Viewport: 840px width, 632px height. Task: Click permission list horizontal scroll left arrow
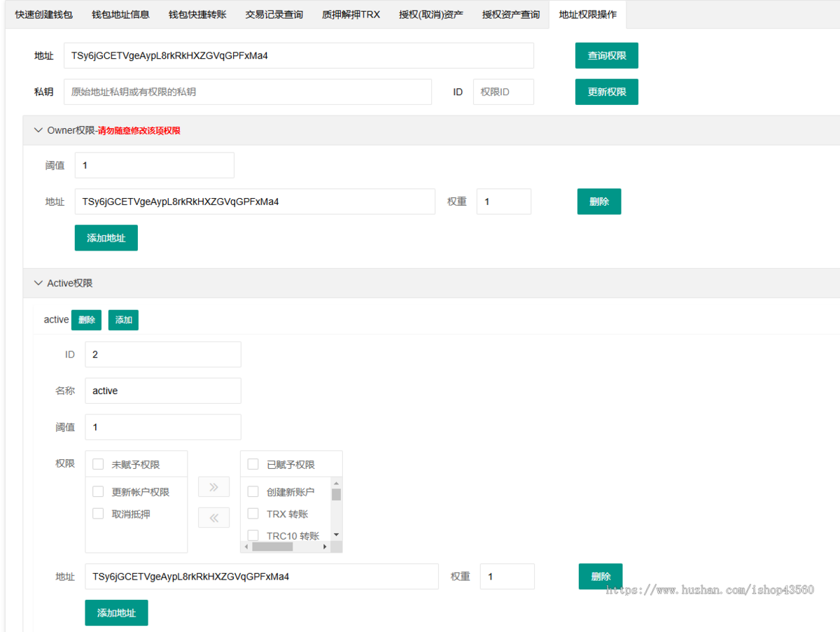(x=246, y=547)
